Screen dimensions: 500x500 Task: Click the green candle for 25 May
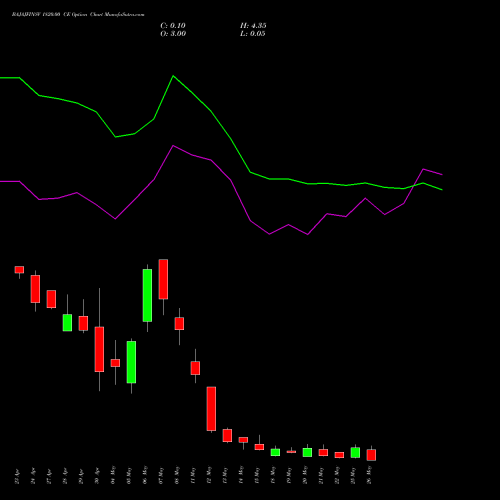pyautogui.click(x=355, y=452)
